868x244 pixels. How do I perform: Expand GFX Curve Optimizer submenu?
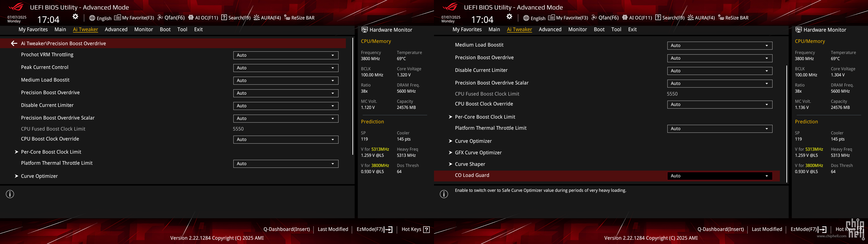478,153
